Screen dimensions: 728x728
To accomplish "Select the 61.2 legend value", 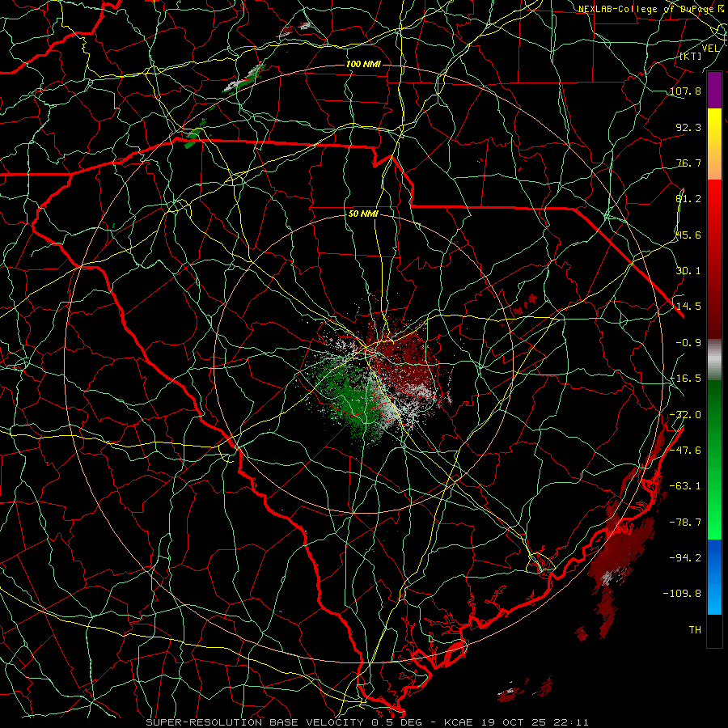I will coord(688,199).
